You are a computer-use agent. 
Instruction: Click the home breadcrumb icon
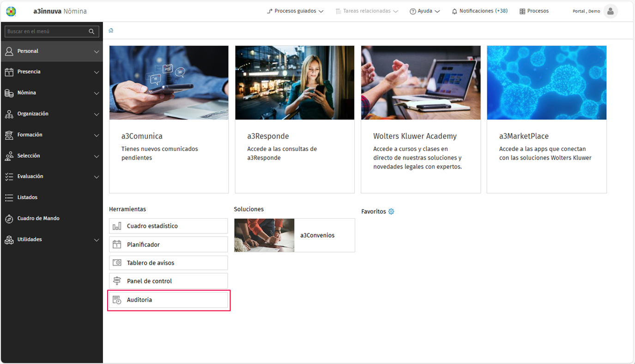(x=111, y=30)
